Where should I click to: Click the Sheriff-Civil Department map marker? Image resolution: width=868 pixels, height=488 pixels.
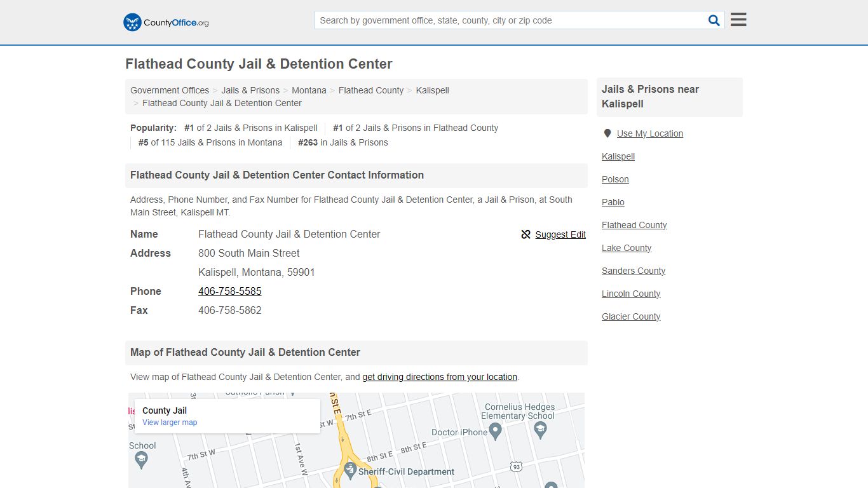pyautogui.click(x=349, y=471)
